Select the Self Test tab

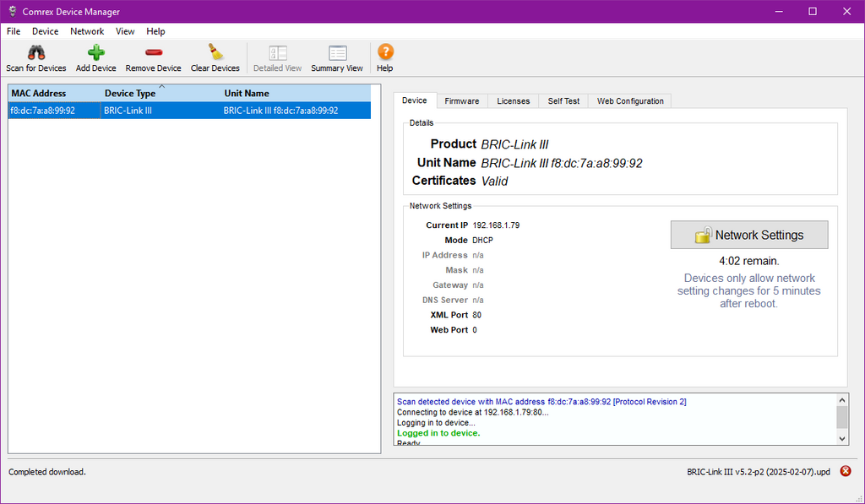click(x=563, y=101)
